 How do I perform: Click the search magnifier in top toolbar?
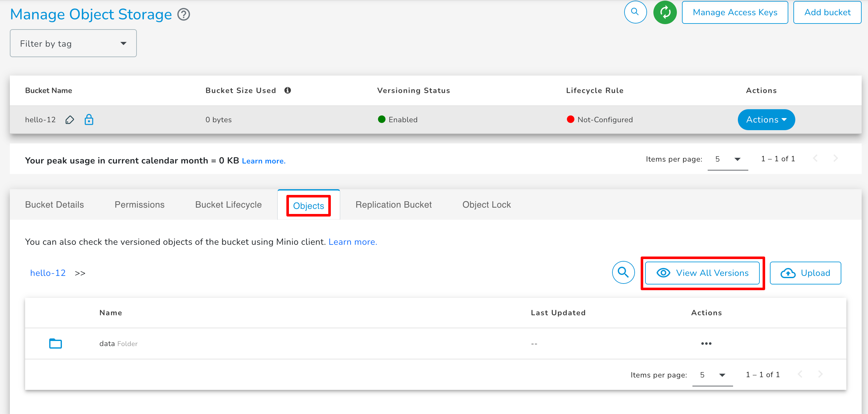pos(635,12)
